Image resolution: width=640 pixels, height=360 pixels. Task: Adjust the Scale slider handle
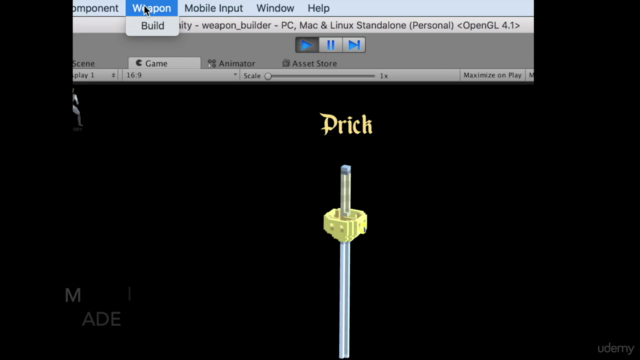(268, 76)
